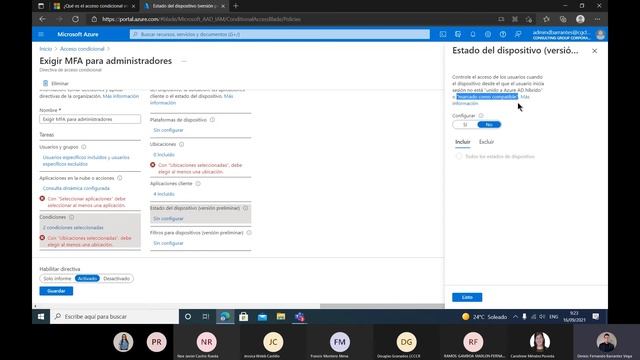Close the Estado del dispositivo panel

[594, 51]
